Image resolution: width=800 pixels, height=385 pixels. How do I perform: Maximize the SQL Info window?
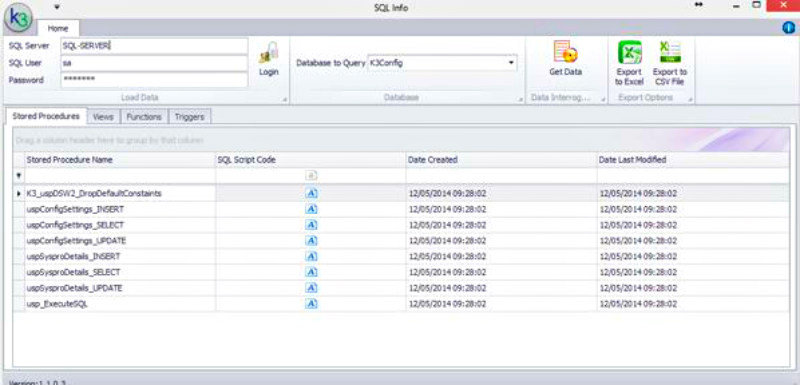[757, 5]
